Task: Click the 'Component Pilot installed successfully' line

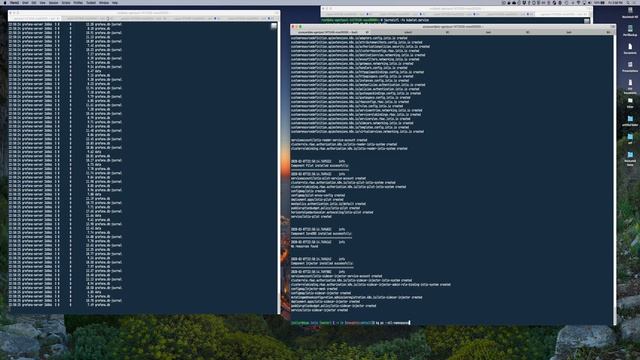Action: tap(320, 166)
